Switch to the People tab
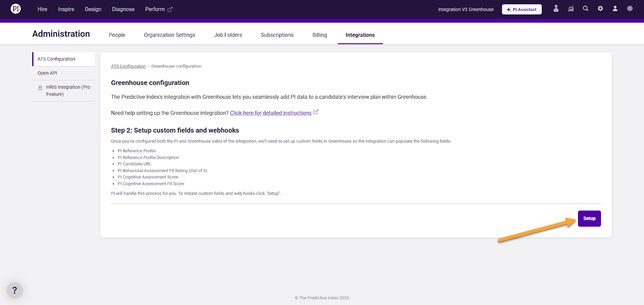Screen dimensions: 644x305 click(x=117, y=35)
